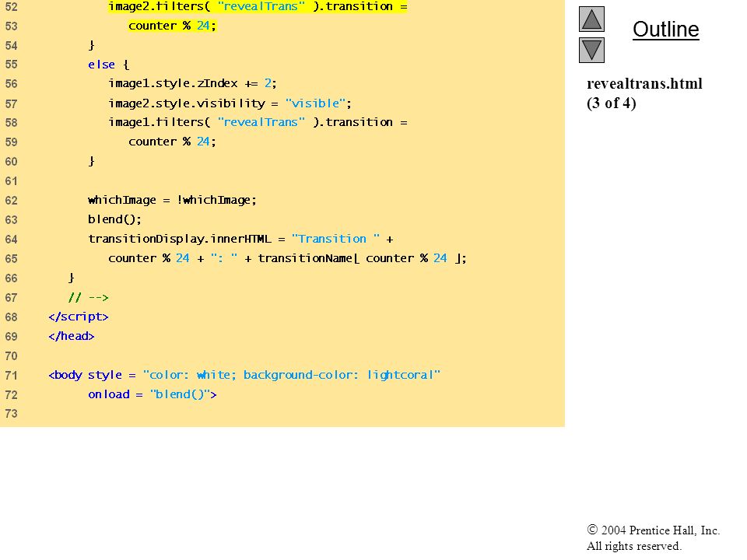
Task: Click "onload" attribute on line 72
Action: pyautogui.click(x=109, y=394)
